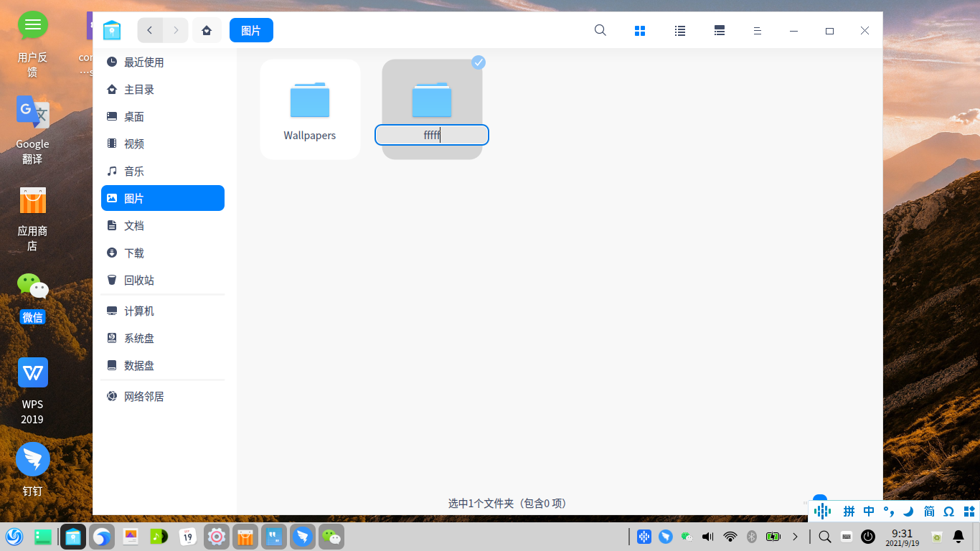Switch to icon grid view
The image size is (980, 551).
coord(640,31)
